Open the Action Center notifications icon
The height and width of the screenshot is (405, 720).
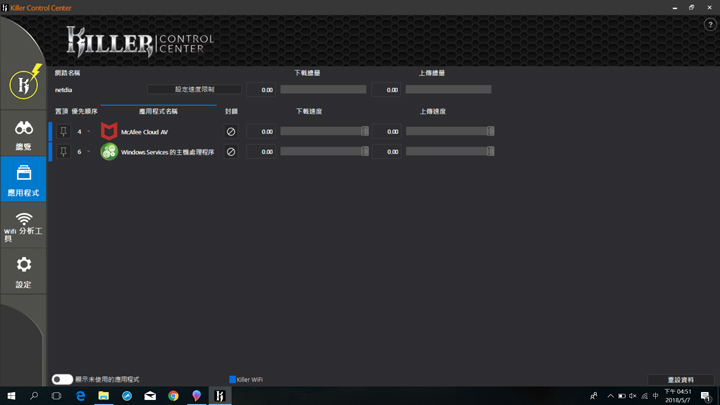pos(706,395)
